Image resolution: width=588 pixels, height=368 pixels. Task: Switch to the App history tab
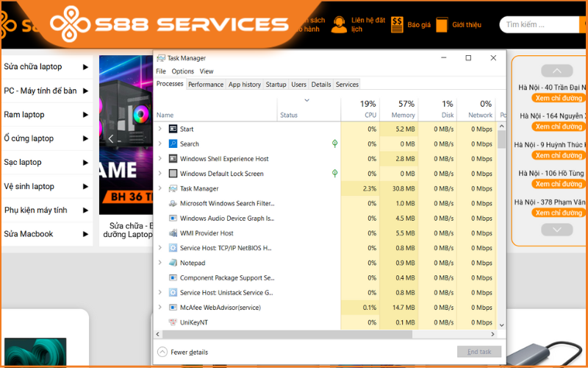(x=245, y=85)
